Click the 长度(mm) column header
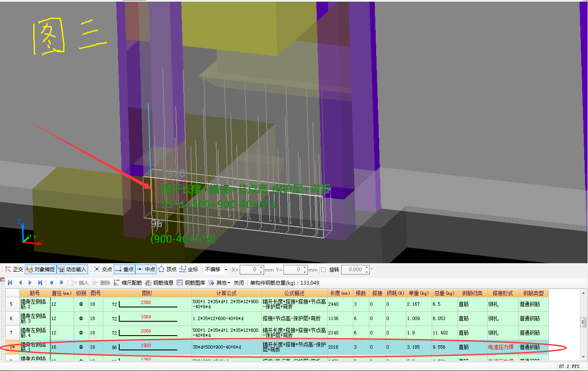This screenshot has height=371, width=588. 340,293
